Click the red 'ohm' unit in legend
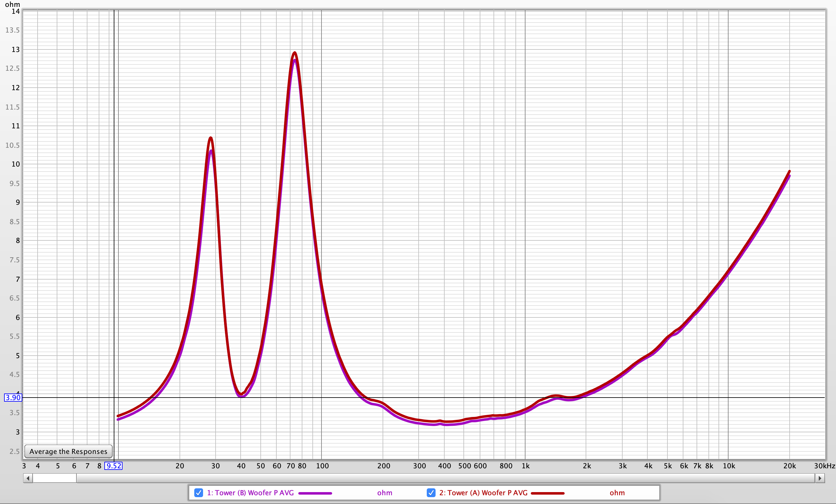Screen dimensions: 836x504 point(617,493)
